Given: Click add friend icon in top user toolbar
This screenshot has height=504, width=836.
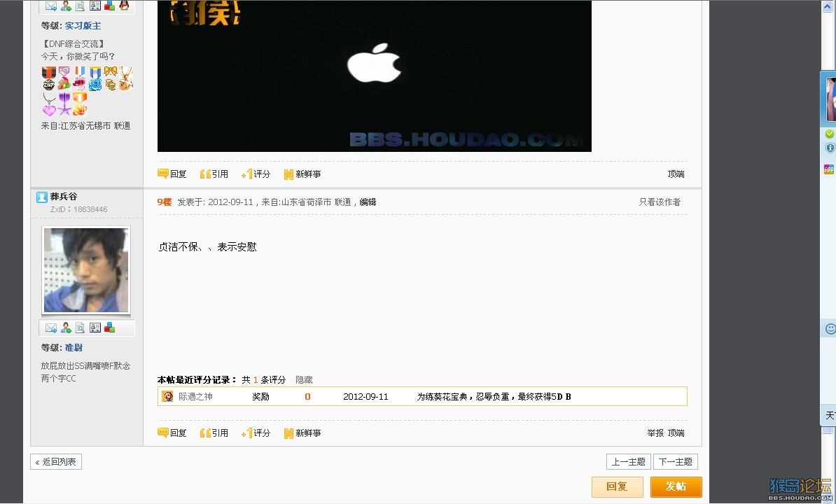Looking at the screenshot, I should tap(66, 6).
